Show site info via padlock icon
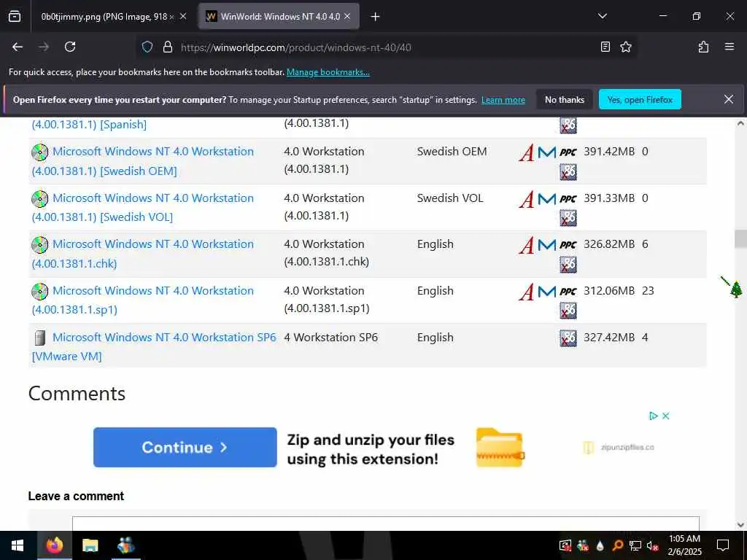This screenshot has width=747, height=560. pyautogui.click(x=167, y=47)
